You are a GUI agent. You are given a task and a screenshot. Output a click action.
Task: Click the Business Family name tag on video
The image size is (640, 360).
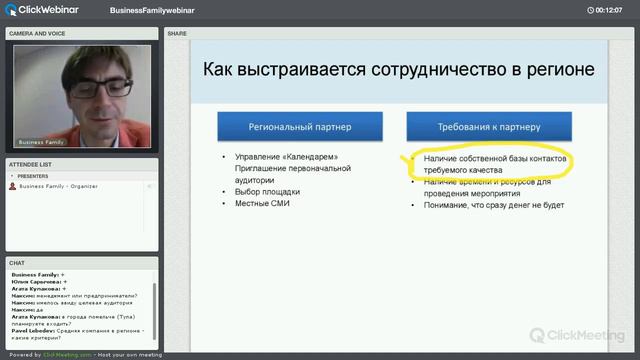click(x=41, y=142)
